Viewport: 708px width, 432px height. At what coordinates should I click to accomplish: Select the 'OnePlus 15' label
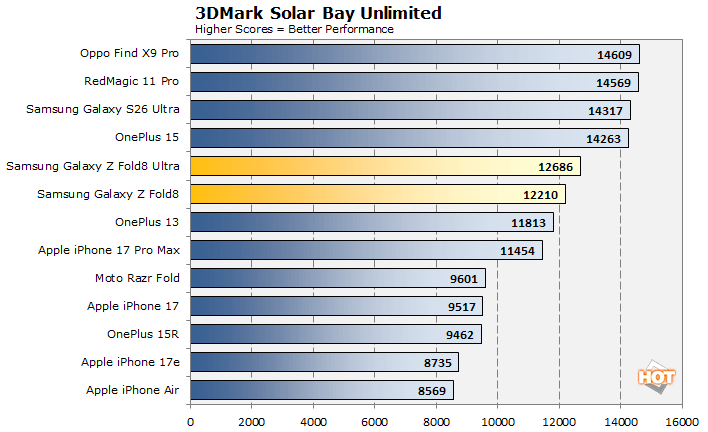tap(147, 137)
